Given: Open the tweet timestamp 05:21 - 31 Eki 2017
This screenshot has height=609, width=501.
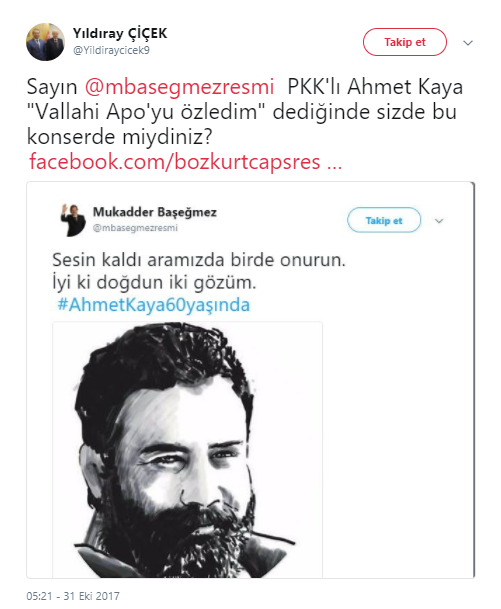Looking at the screenshot, I should pyautogui.click(x=73, y=596).
